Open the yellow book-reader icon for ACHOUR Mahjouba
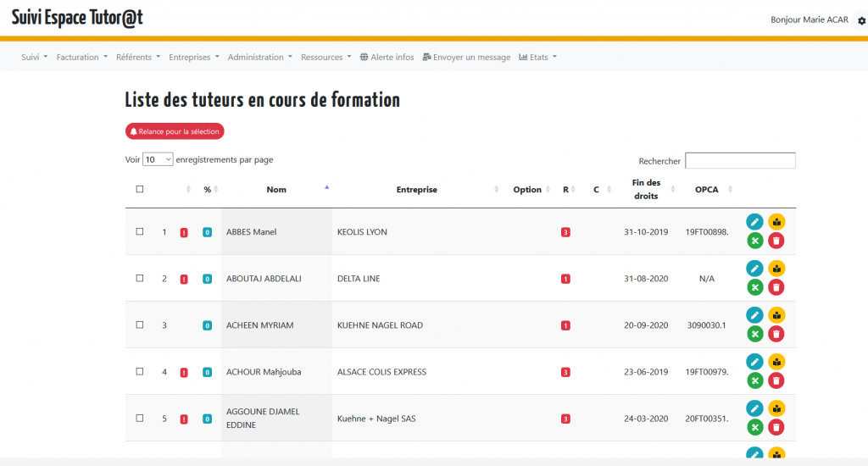This screenshot has height=466, width=868. pyautogui.click(x=776, y=362)
